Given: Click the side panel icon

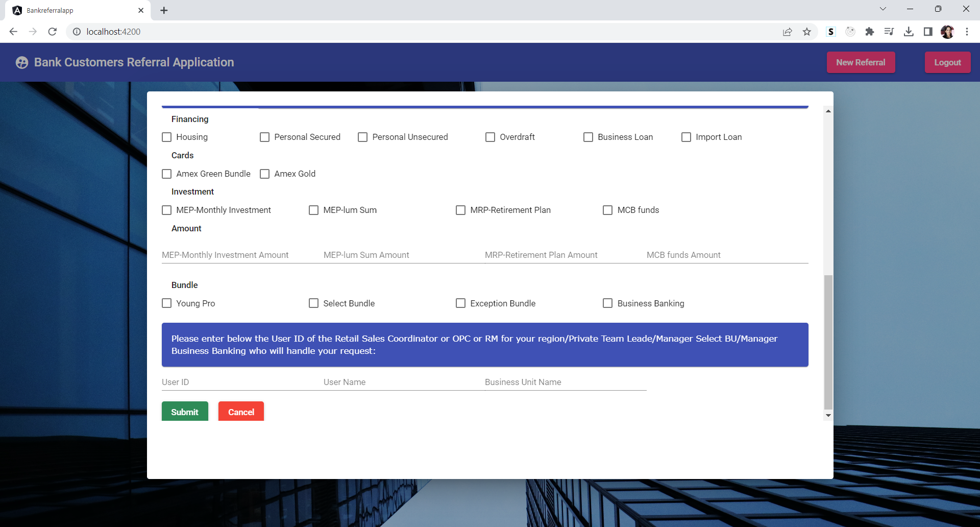Looking at the screenshot, I should (928, 32).
